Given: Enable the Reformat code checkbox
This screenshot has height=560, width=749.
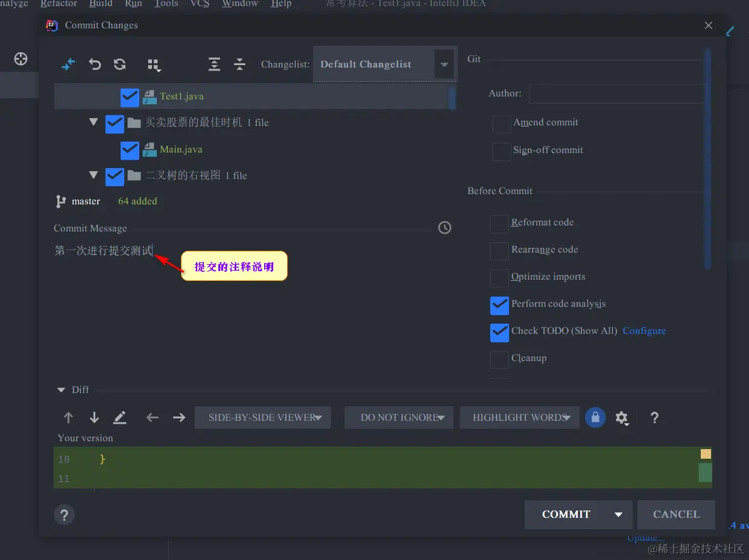Looking at the screenshot, I should click(499, 223).
